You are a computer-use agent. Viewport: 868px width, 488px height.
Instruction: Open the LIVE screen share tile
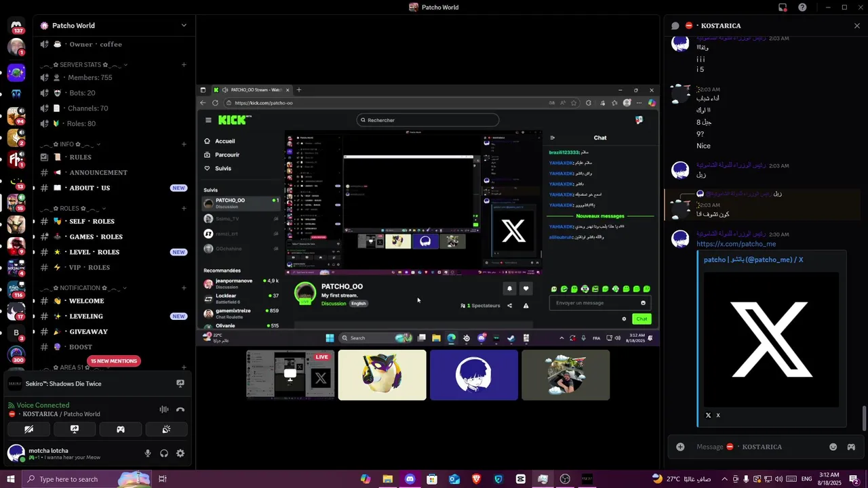tap(290, 375)
